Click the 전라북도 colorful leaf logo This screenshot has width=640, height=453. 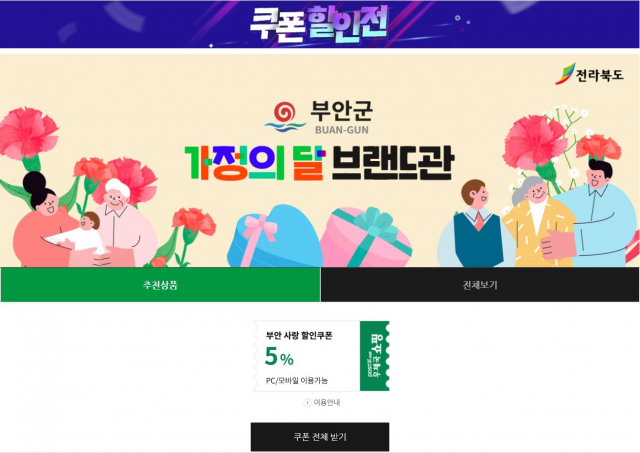565,74
